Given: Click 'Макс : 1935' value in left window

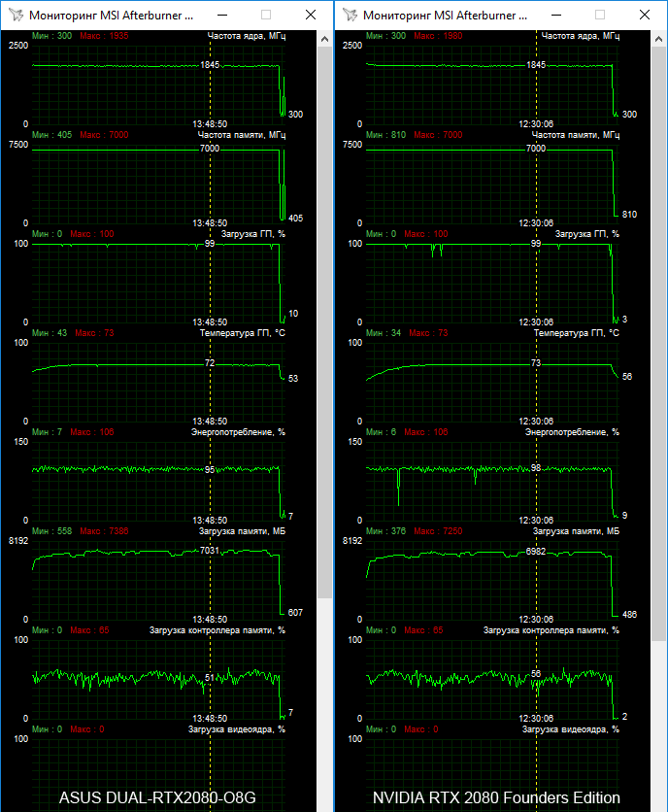Looking at the screenshot, I should 104,36.
